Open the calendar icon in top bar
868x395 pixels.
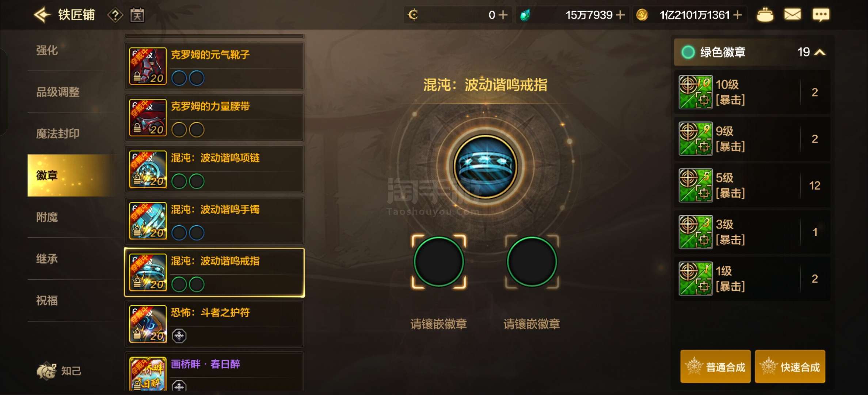(x=137, y=15)
